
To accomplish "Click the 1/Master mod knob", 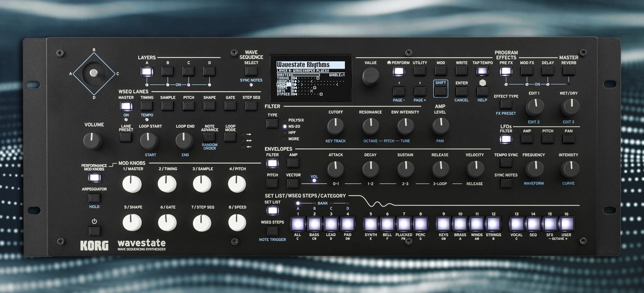I will [132, 184].
